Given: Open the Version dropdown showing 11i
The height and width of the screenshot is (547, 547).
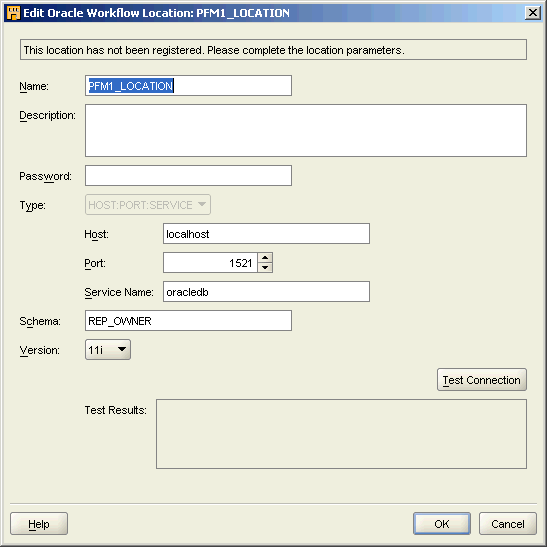Looking at the screenshot, I should coord(108,350).
